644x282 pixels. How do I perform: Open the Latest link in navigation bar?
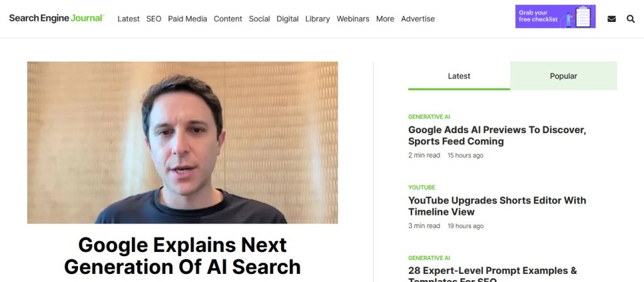pos(128,19)
